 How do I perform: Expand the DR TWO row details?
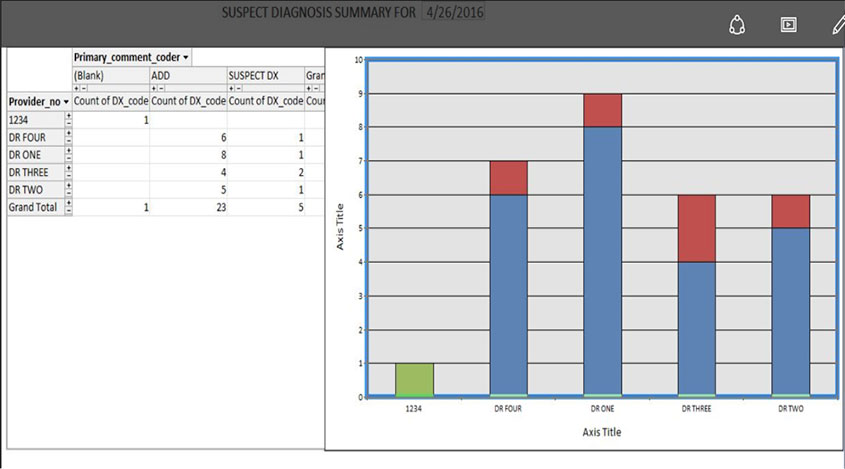coord(68,187)
